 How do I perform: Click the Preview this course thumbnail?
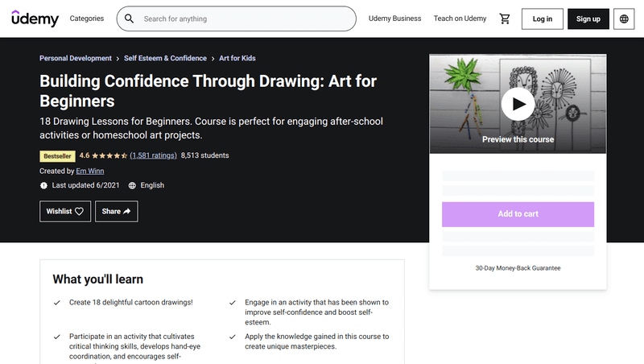coord(518,104)
